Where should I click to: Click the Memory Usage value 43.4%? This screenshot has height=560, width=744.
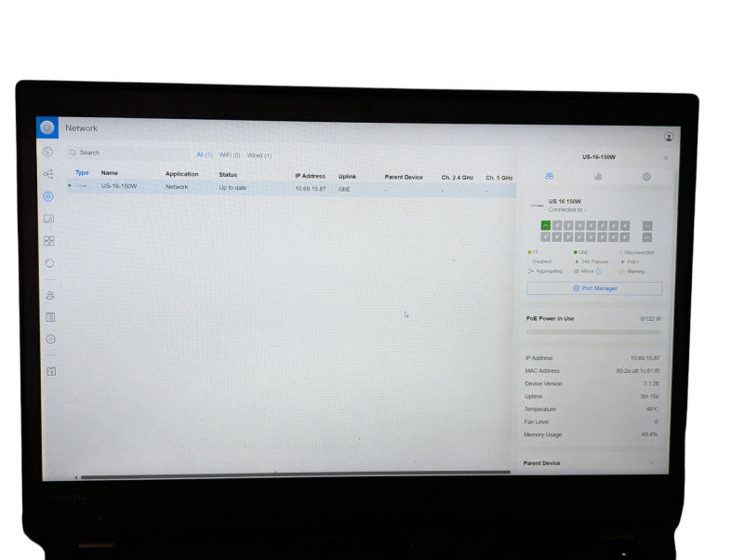[649, 434]
